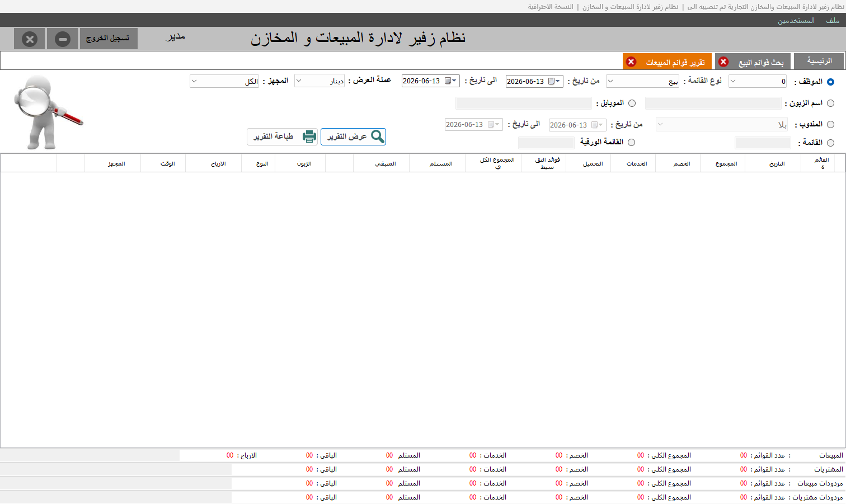This screenshot has width=846, height=504.
Task: Click the القائمة الورقية field
Action: click(x=546, y=143)
